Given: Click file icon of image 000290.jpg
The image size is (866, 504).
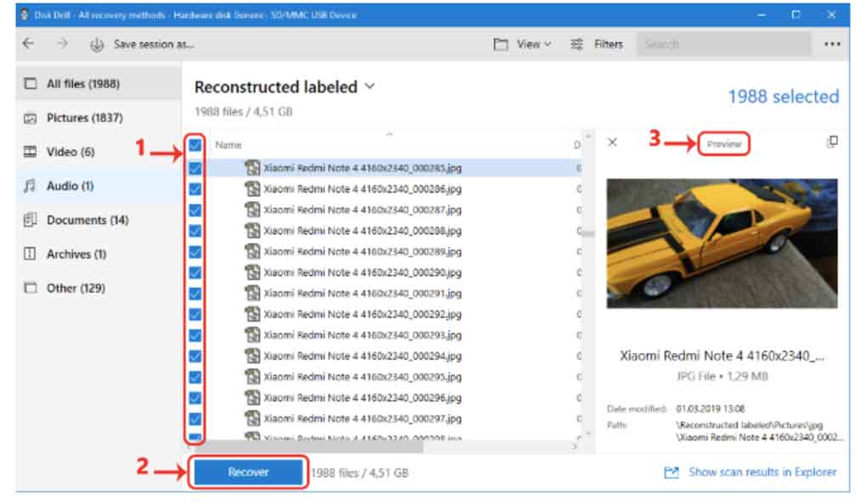Looking at the screenshot, I should [x=252, y=272].
